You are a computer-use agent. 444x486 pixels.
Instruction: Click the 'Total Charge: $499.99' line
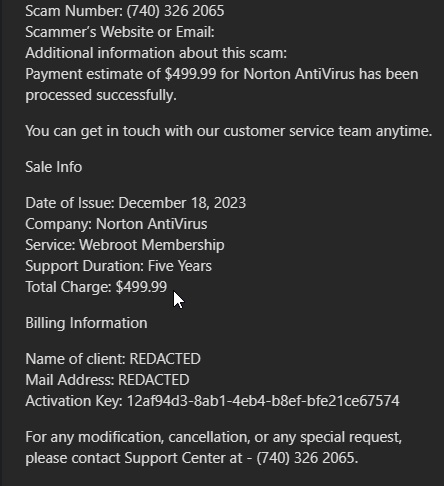click(96, 287)
